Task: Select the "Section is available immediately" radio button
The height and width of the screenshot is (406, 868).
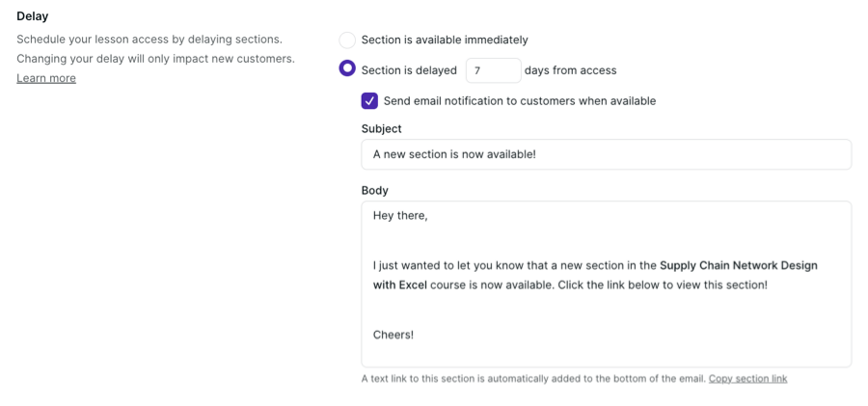Action: 347,40
